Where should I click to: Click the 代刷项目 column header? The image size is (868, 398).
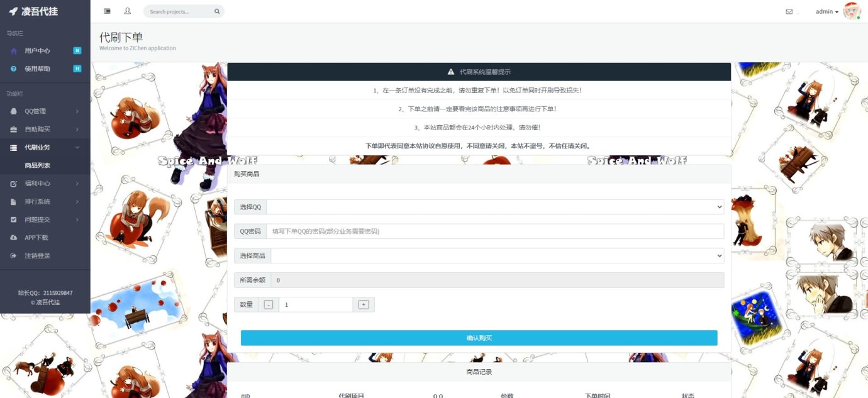[x=352, y=395]
